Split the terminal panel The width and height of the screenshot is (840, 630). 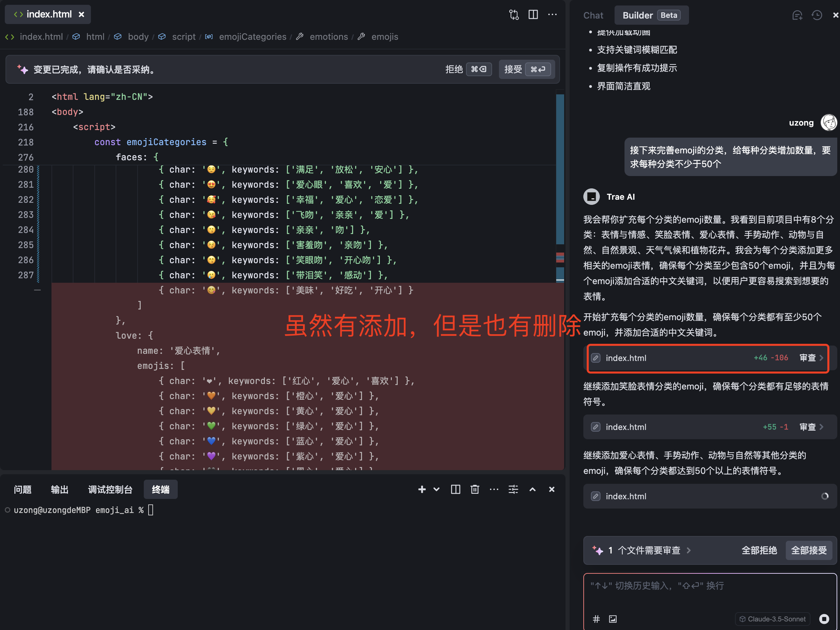(x=455, y=489)
